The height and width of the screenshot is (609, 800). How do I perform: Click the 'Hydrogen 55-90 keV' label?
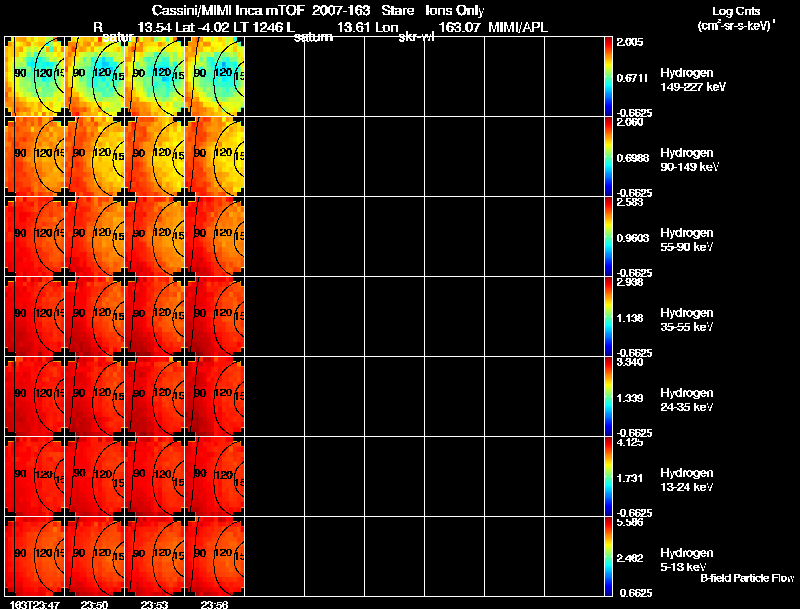(x=687, y=240)
